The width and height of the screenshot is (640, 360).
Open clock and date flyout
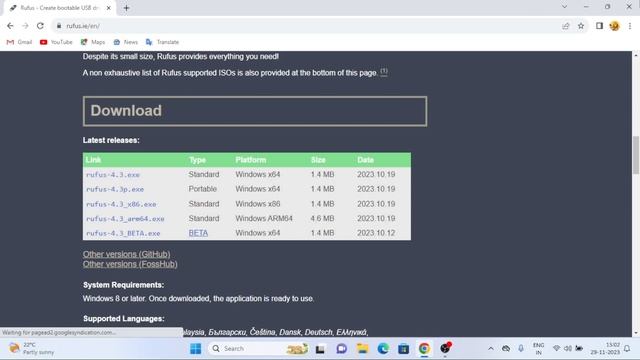click(605, 349)
